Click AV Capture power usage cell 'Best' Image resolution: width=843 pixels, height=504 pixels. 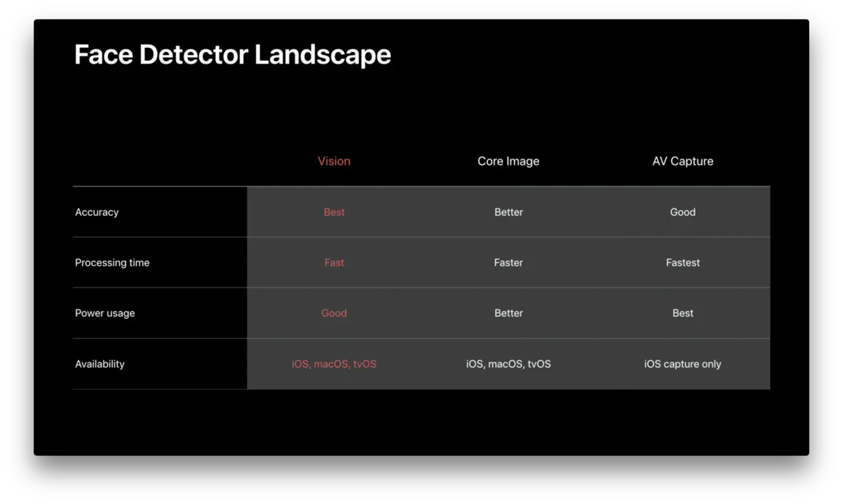pyautogui.click(x=683, y=314)
